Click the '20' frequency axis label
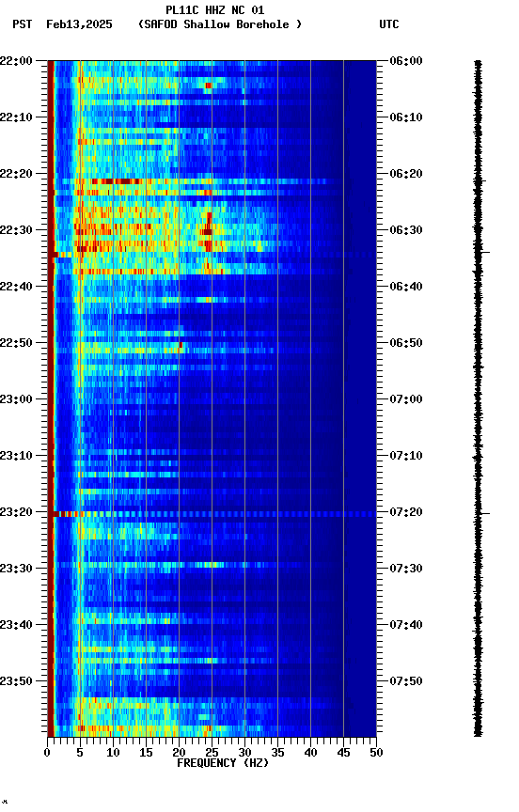This screenshot has height=812, width=519. pyautogui.click(x=179, y=754)
